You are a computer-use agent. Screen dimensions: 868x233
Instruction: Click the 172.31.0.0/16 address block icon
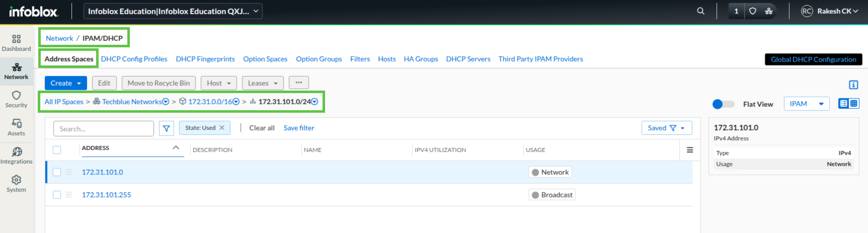tap(183, 101)
